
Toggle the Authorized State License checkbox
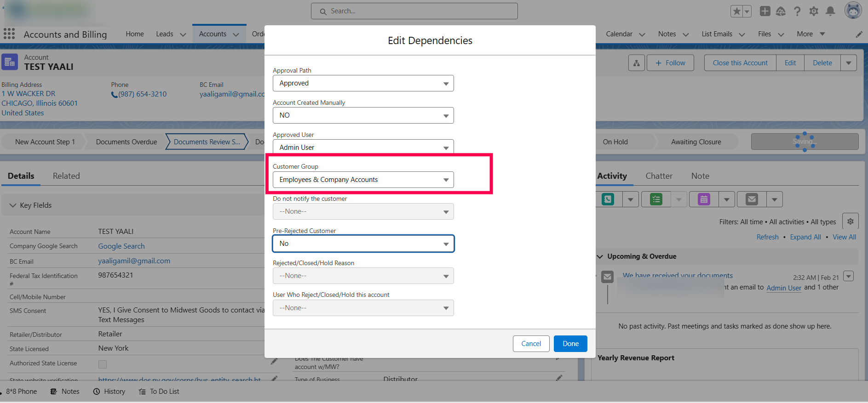103,364
